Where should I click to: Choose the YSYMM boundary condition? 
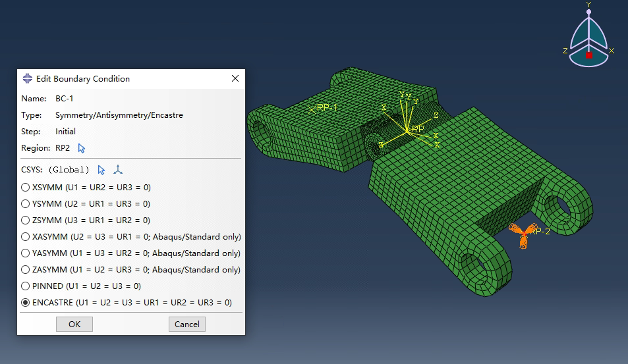point(26,203)
